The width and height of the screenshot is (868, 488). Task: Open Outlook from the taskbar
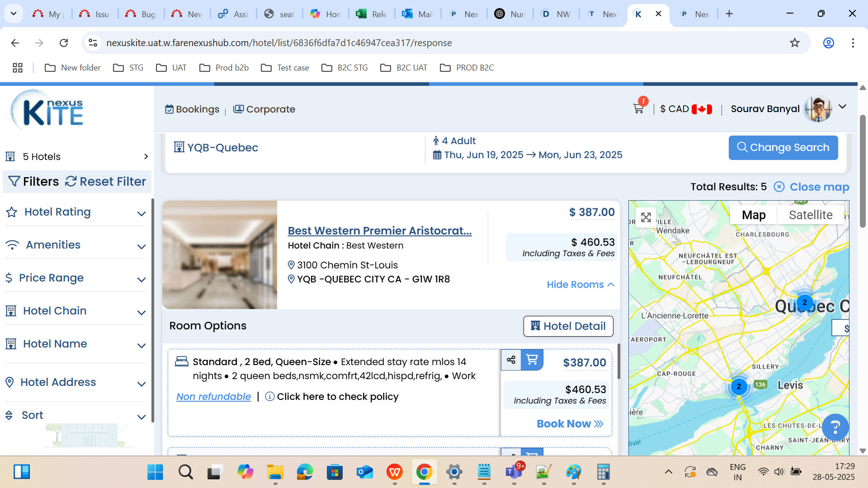tap(364, 472)
